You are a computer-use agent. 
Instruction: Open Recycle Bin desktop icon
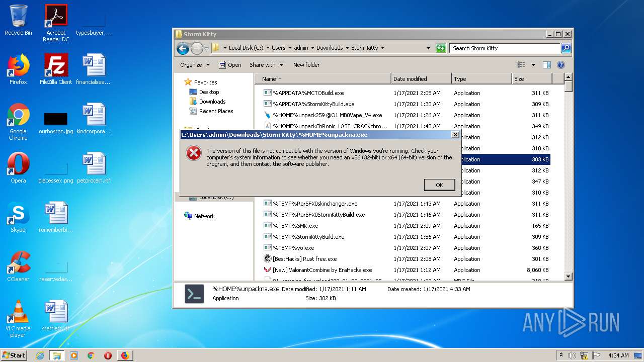18,21
